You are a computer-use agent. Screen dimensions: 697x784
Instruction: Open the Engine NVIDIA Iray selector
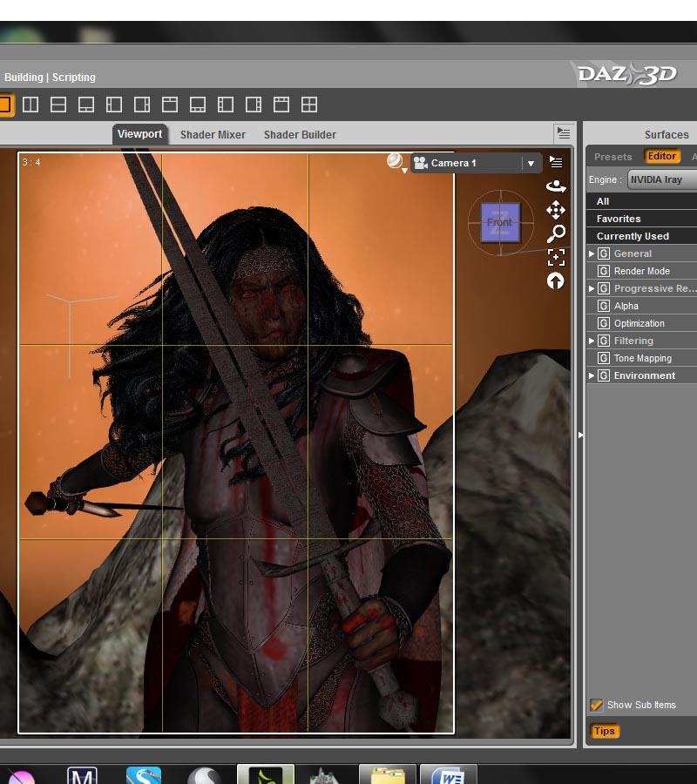point(662,179)
